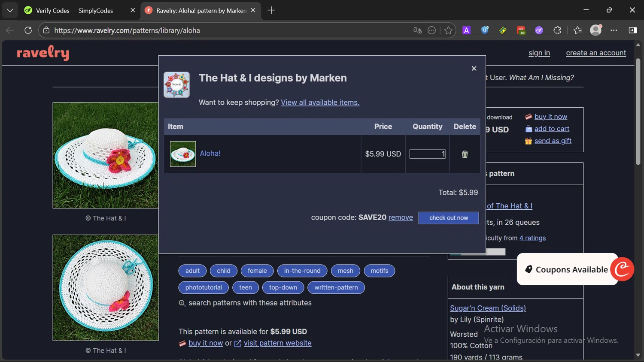Open the browser extensions puzzle icon
Screen dimensions: 644x362
pos(557,30)
